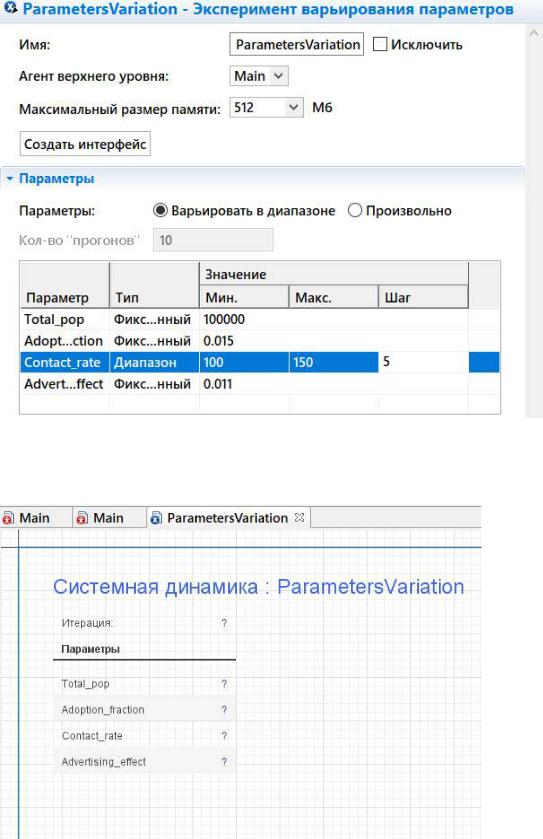The width and height of the screenshot is (543, 839).
Task: Close the ParametersVariation editor tab
Action: click(300, 517)
